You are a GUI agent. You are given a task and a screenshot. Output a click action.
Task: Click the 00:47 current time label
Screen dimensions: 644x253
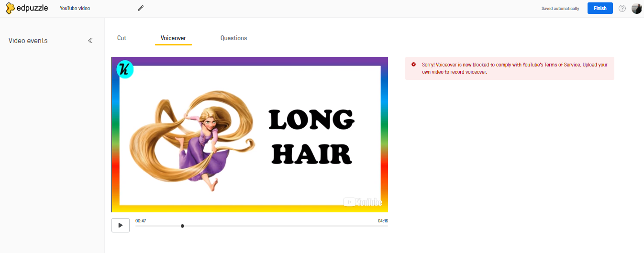coord(141,221)
